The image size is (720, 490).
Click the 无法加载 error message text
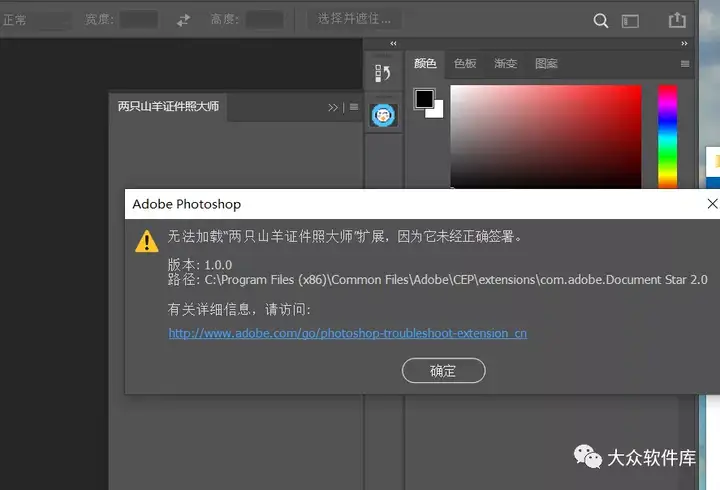(345, 237)
